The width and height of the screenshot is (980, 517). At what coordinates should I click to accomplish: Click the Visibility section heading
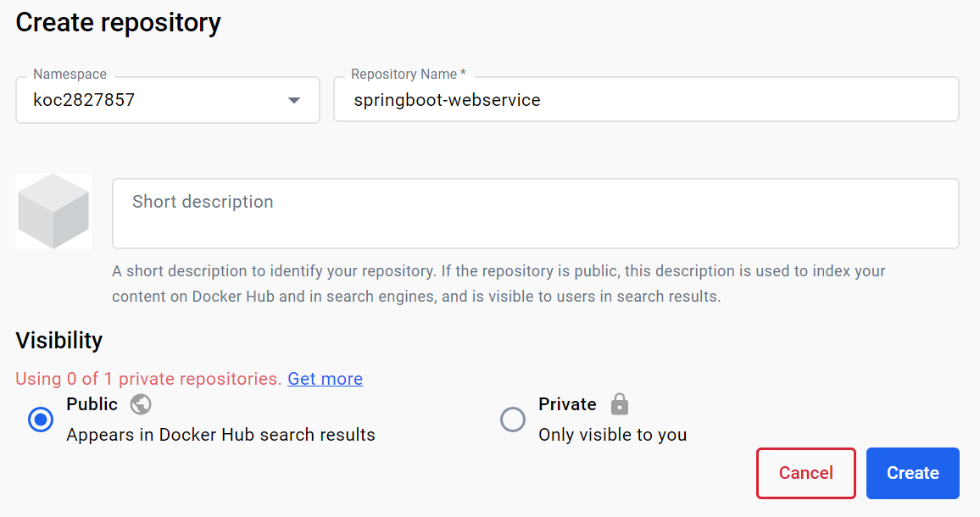tap(59, 340)
